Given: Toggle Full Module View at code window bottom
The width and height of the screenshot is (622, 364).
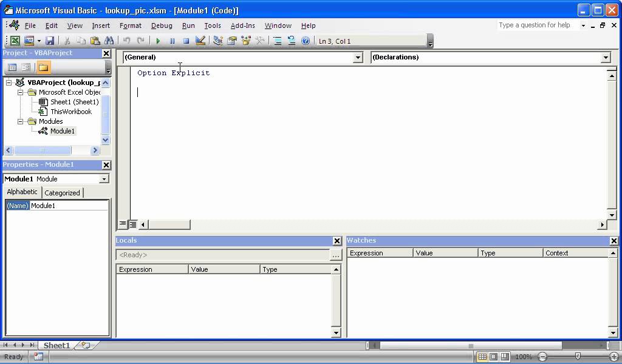Looking at the screenshot, I should click(x=133, y=224).
